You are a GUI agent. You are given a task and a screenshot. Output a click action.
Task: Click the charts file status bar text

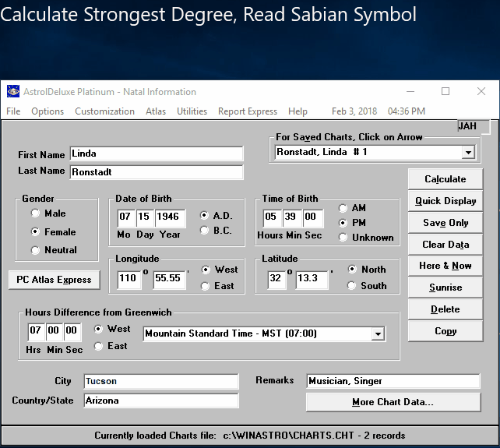coord(249,436)
